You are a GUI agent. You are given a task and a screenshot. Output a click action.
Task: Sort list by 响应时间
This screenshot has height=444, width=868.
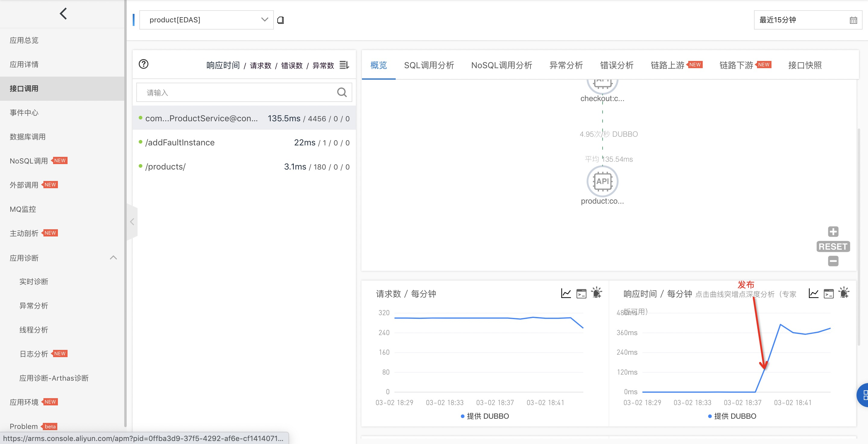(x=223, y=65)
